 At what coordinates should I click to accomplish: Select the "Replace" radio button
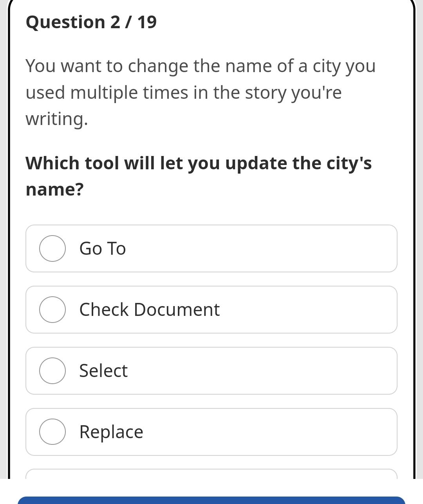(x=52, y=432)
